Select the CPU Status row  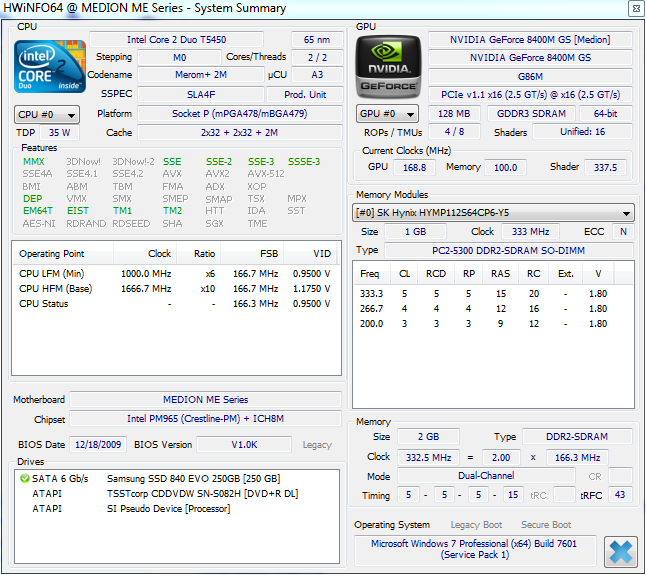tap(175, 304)
